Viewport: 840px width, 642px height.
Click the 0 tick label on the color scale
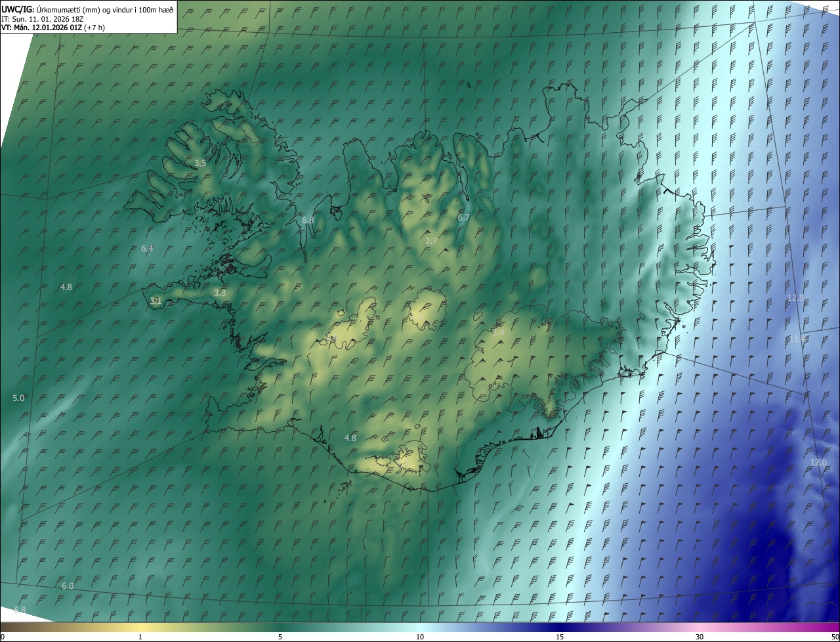coord(3,637)
